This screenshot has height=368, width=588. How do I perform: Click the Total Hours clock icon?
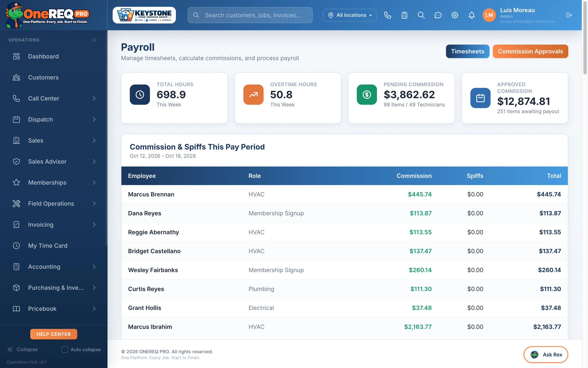[x=140, y=95]
